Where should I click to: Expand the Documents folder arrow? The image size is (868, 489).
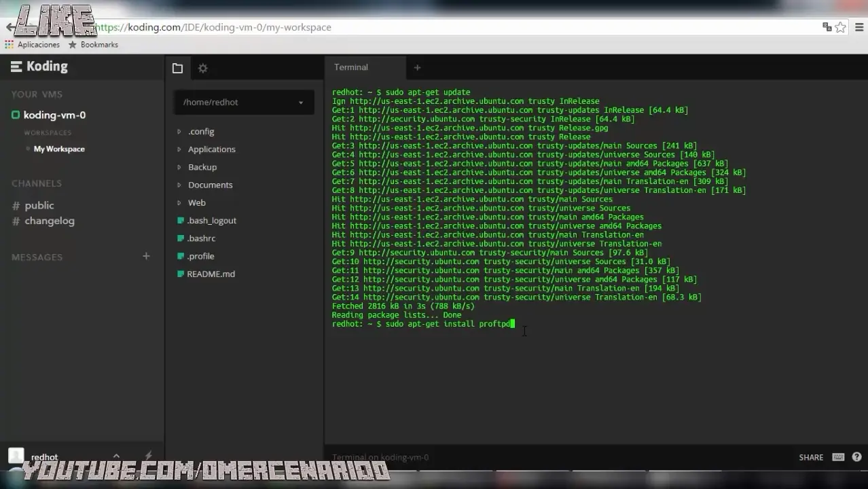tap(179, 185)
